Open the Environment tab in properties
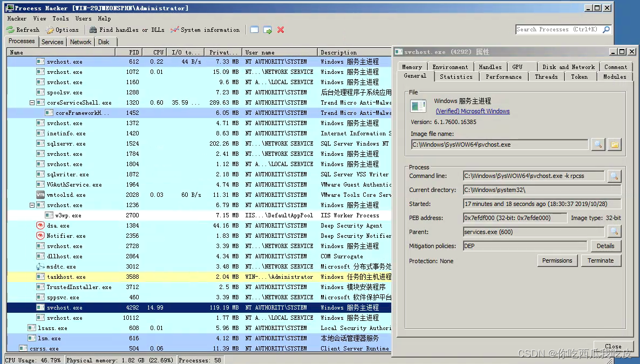The width and height of the screenshot is (640, 364). pyautogui.click(x=450, y=67)
